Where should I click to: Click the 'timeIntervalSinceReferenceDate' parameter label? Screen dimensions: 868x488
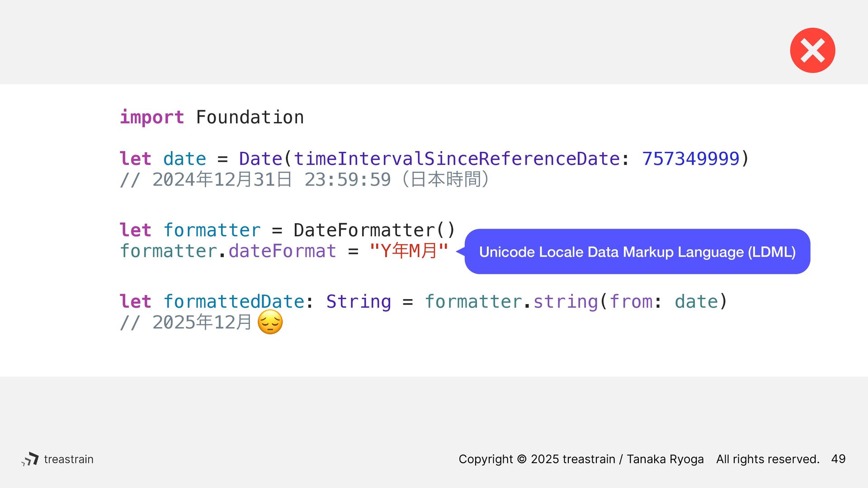click(x=457, y=159)
